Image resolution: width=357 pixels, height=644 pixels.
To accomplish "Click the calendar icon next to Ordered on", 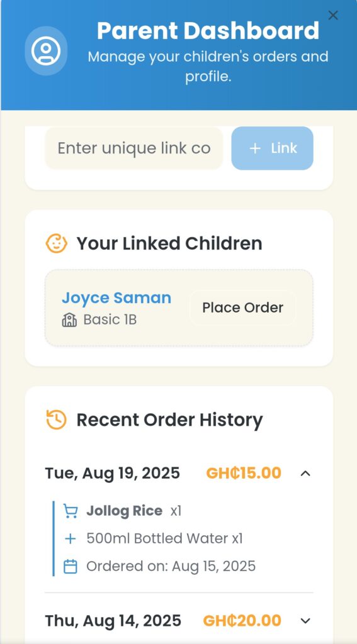I will 71,567.
